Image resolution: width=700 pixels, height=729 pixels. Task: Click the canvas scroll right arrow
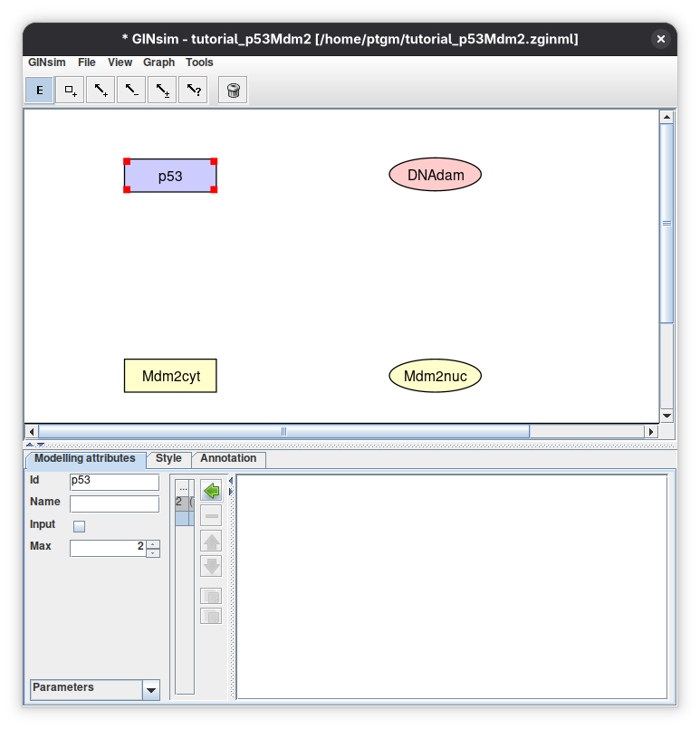tap(651, 431)
